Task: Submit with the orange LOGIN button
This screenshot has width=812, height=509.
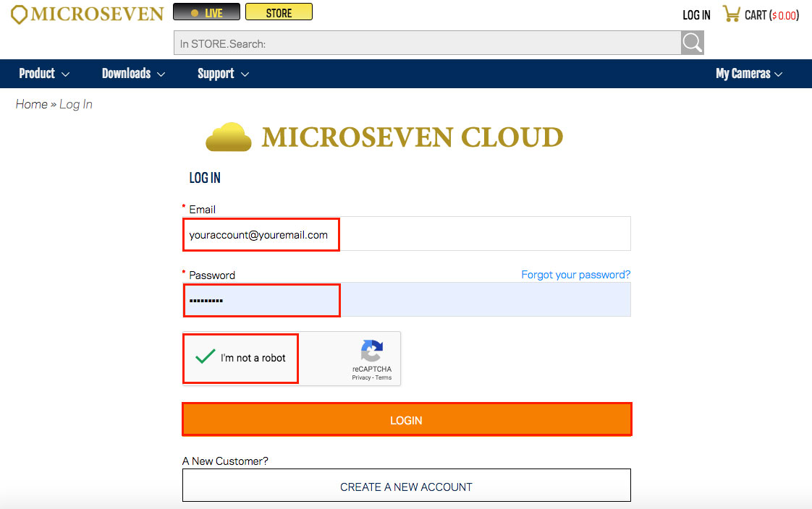Action: (x=407, y=419)
